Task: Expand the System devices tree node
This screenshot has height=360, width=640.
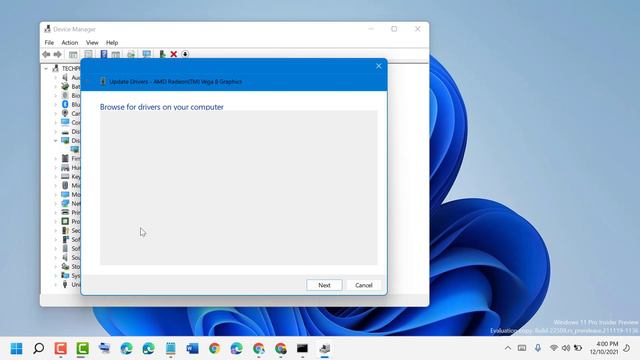Action: click(56, 275)
